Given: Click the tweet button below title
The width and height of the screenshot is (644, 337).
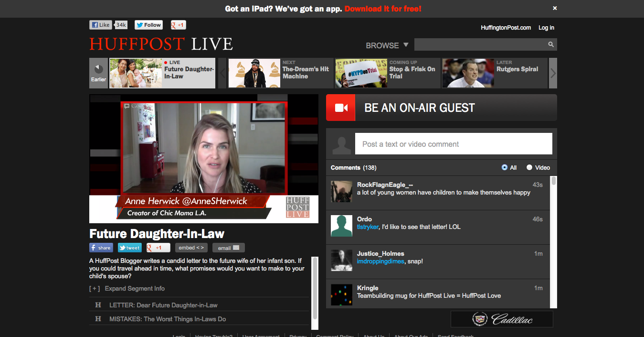Looking at the screenshot, I should [x=130, y=248].
